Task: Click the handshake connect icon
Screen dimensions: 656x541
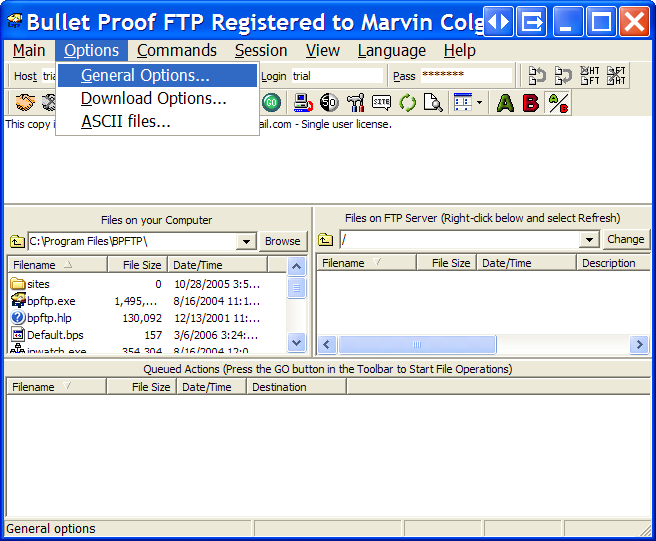Action: [x=24, y=102]
